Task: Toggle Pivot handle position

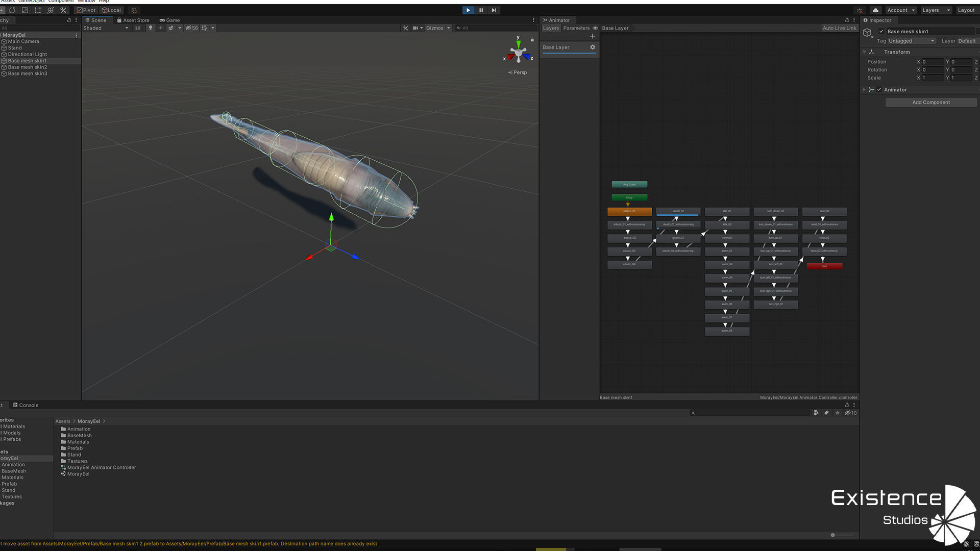Action: [86, 10]
